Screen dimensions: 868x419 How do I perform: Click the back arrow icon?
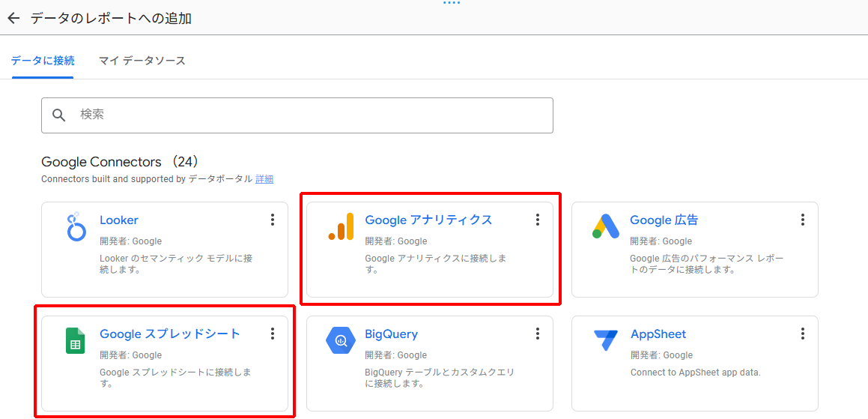click(x=13, y=18)
